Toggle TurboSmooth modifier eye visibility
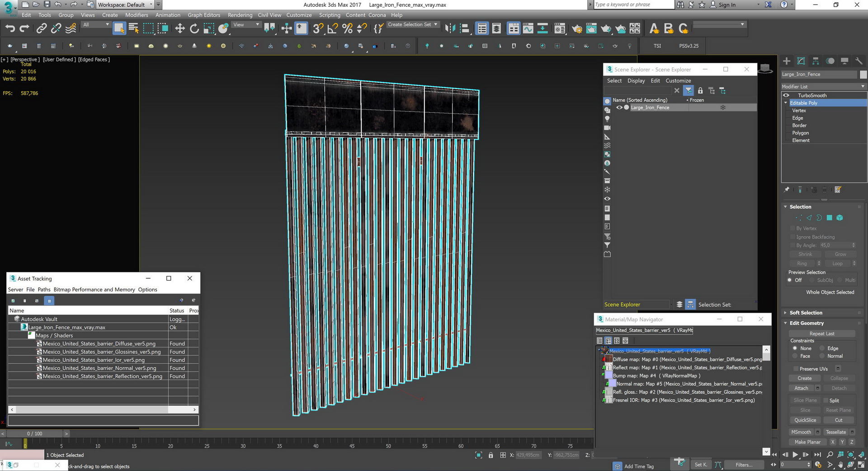The height and width of the screenshot is (471, 868). click(x=786, y=95)
